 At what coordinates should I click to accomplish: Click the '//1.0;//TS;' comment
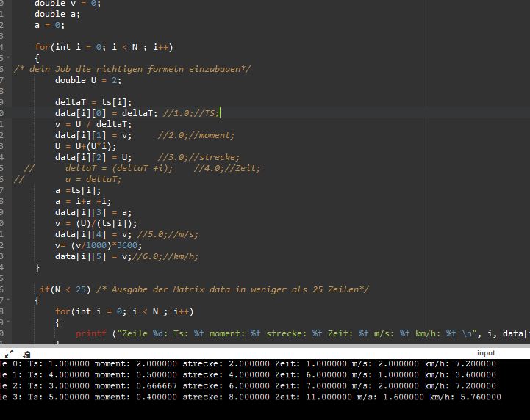[191, 113]
